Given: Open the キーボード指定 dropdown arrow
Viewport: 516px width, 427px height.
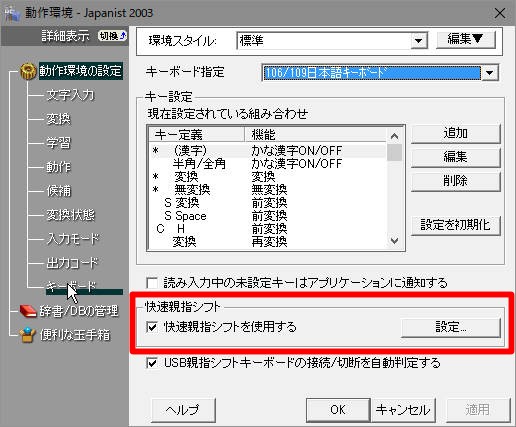Looking at the screenshot, I should [x=489, y=73].
